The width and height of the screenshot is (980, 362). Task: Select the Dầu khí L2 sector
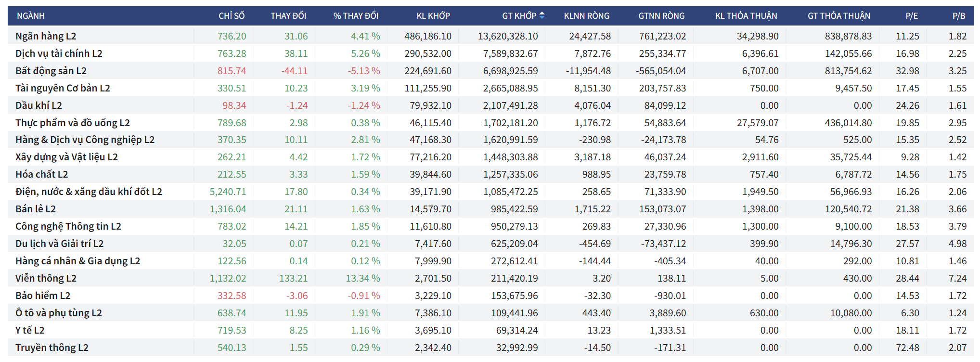tap(39, 105)
